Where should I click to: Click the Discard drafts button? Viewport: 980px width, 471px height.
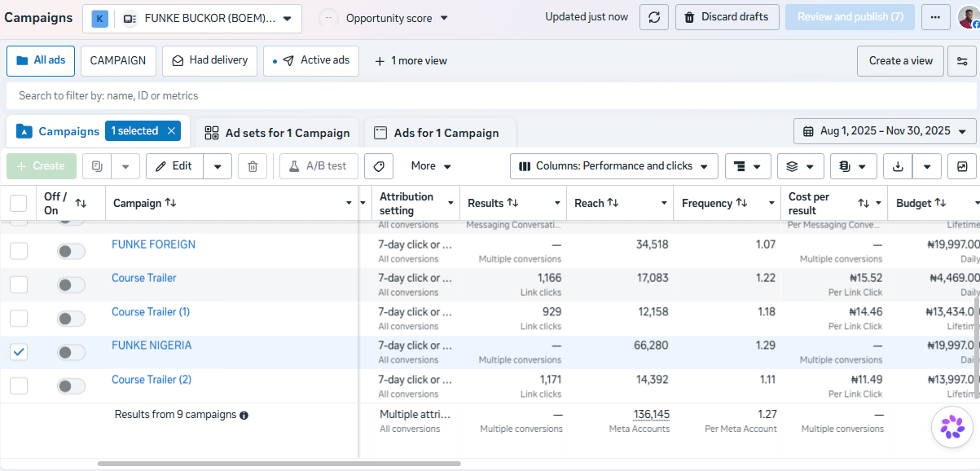727,17
